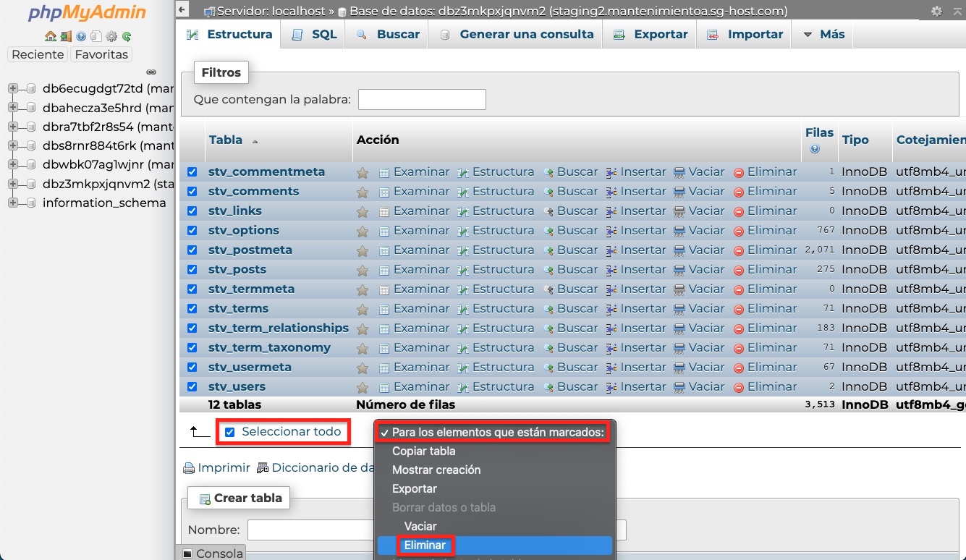Log out using the exit door icon
This screenshot has height=560, width=966.
click(66, 35)
